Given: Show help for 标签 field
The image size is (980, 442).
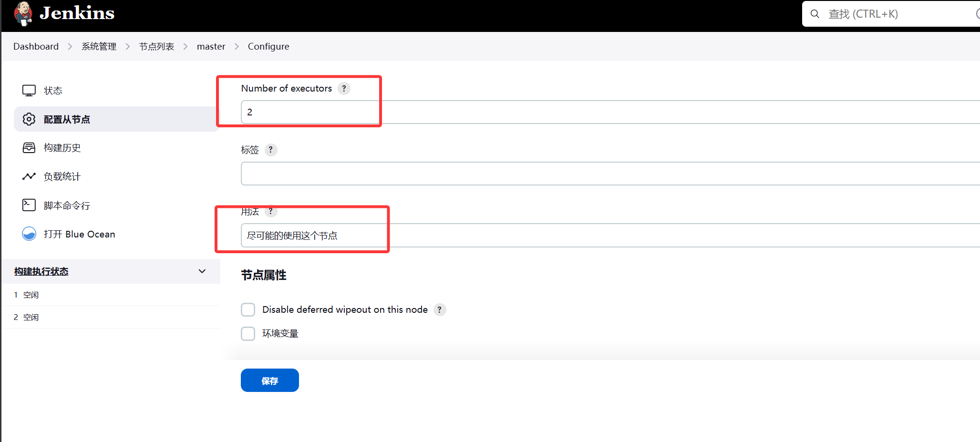Looking at the screenshot, I should pyautogui.click(x=270, y=150).
